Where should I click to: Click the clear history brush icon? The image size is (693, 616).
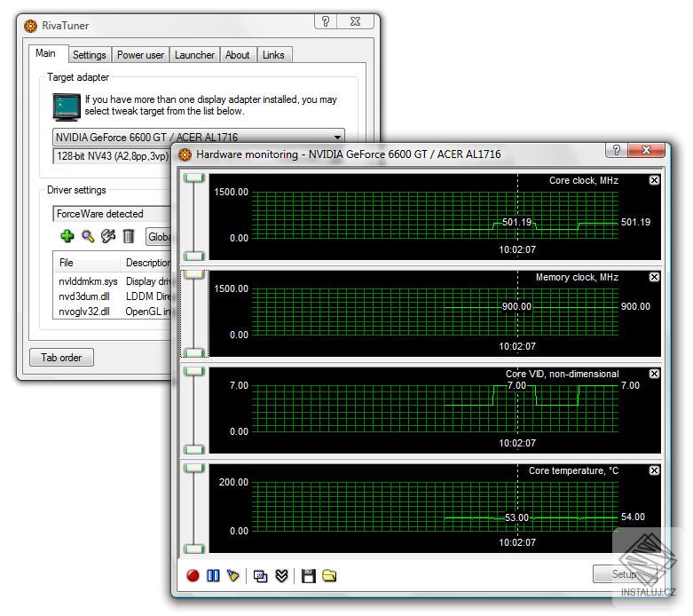tap(232, 575)
